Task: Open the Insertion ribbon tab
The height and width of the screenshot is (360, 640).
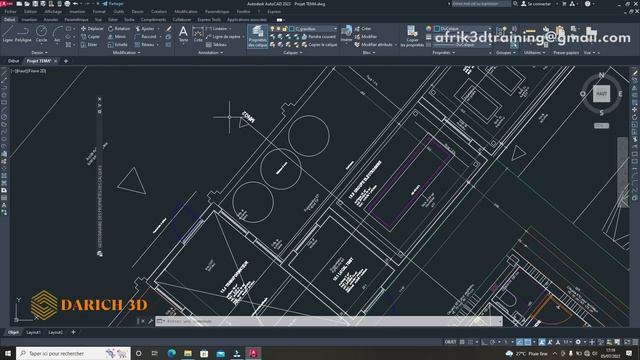Action: [29, 20]
